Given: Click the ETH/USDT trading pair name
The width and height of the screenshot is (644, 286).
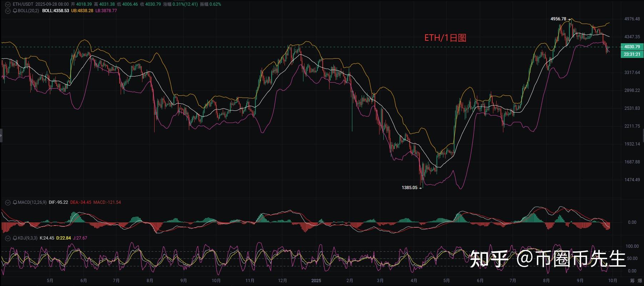Looking at the screenshot, I should [23, 4].
